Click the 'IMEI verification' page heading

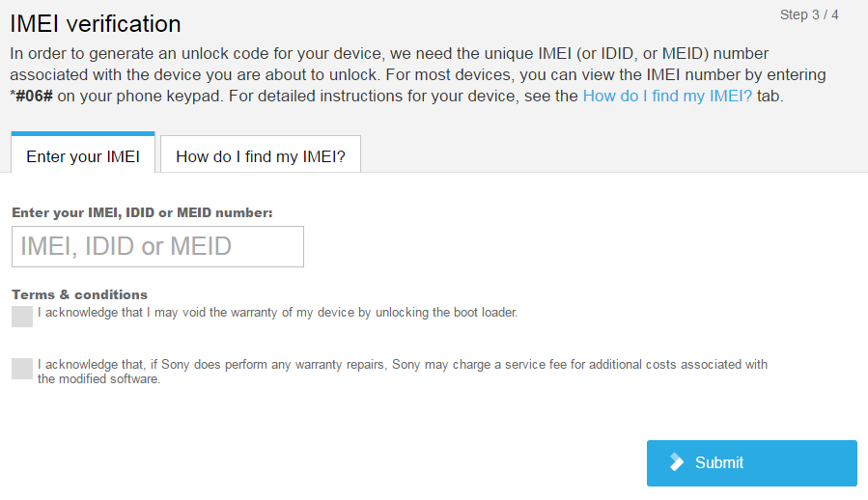tap(96, 23)
